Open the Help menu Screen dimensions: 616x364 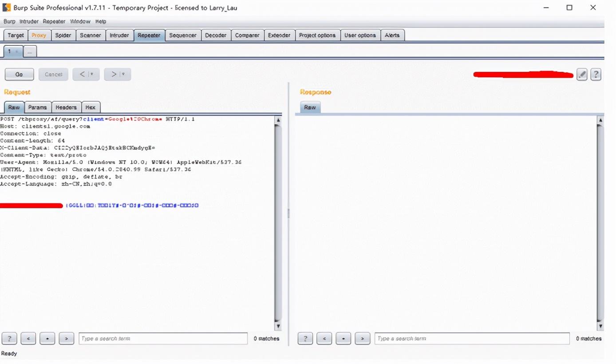(x=101, y=21)
